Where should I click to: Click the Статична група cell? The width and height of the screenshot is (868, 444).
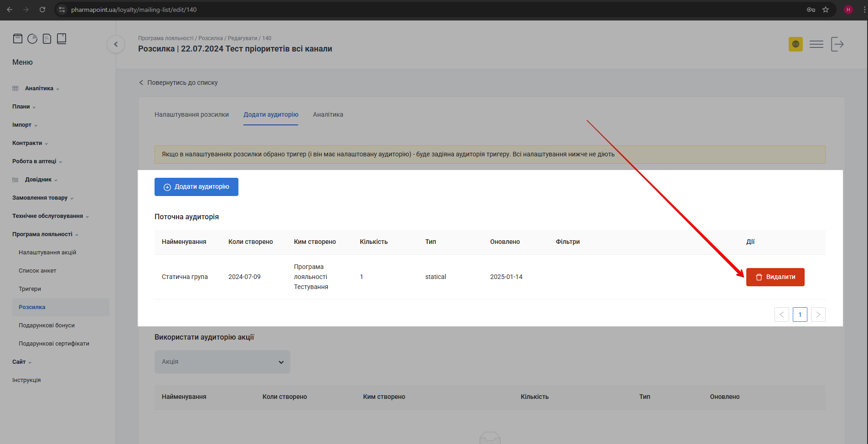tap(185, 277)
